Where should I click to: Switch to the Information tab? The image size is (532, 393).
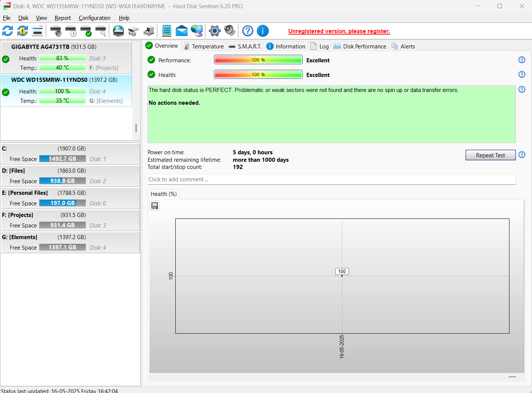click(286, 46)
